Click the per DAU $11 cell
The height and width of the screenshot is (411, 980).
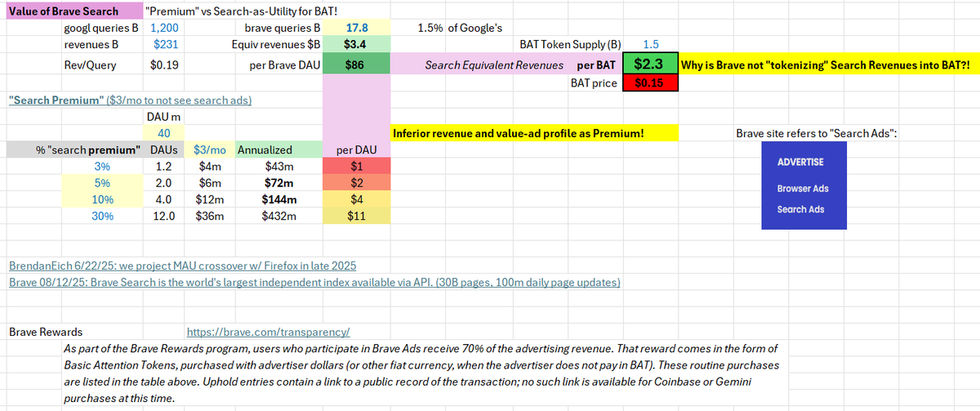click(357, 216)
